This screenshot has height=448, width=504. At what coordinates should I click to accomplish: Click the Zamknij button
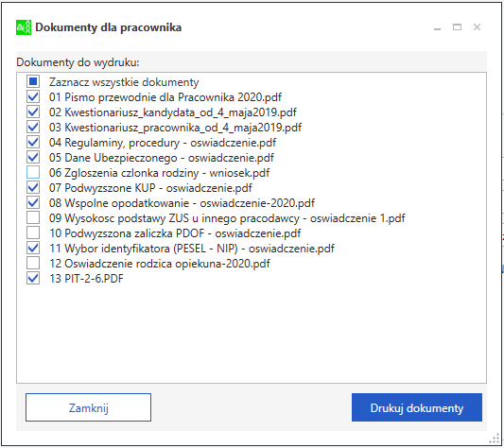pos(88,407)
